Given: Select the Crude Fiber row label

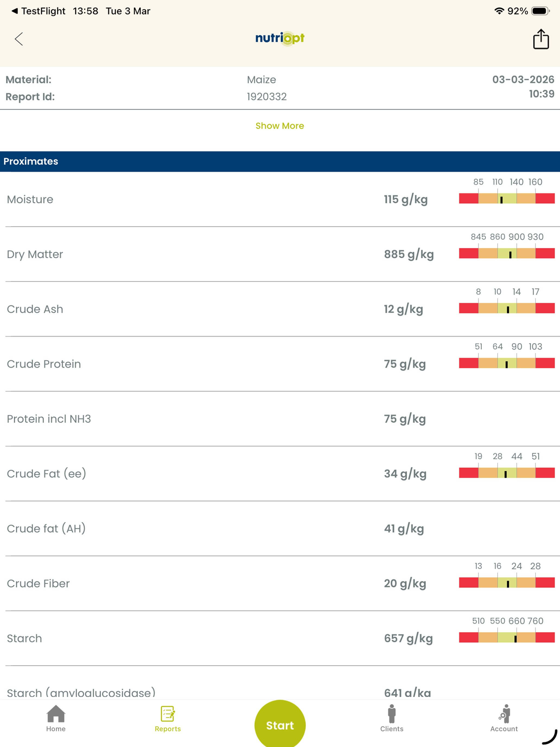Looking at the screenshot, I should [38, 584].
